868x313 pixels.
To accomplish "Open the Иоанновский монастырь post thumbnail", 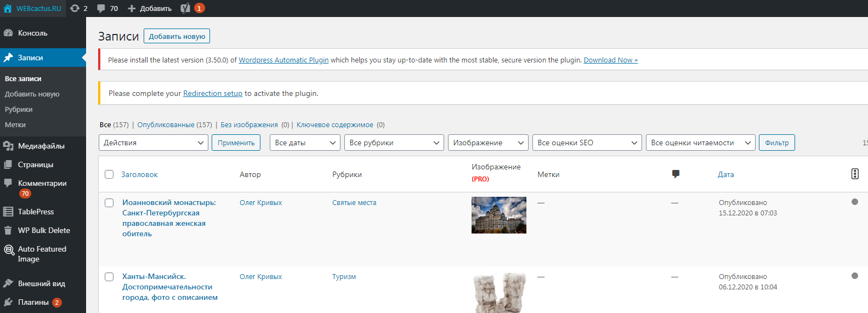I will pos(498,215).
